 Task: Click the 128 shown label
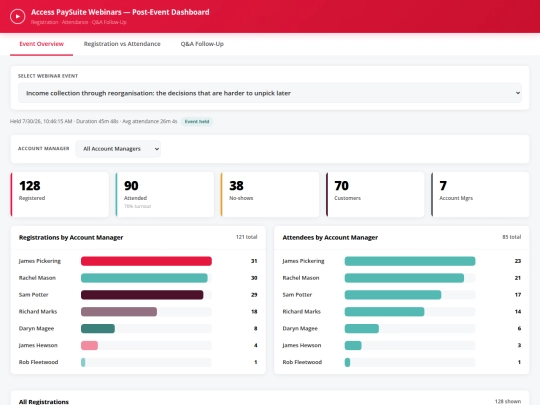click(x=508, y=402)
